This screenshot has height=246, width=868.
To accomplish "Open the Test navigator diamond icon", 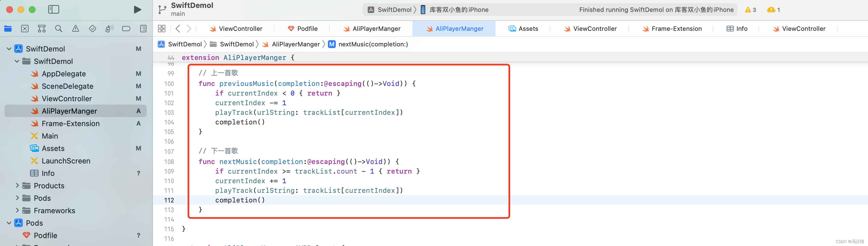I will coord(92,29).
